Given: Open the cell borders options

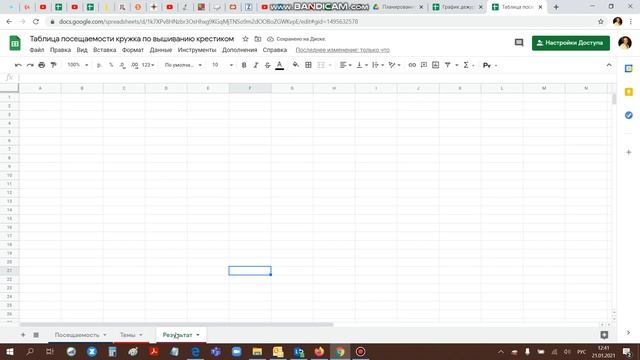Looking at the screenshot, I should (308, 65).
